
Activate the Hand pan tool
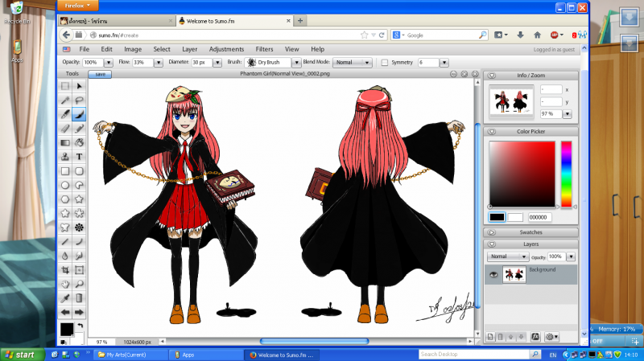click(65, 284)
